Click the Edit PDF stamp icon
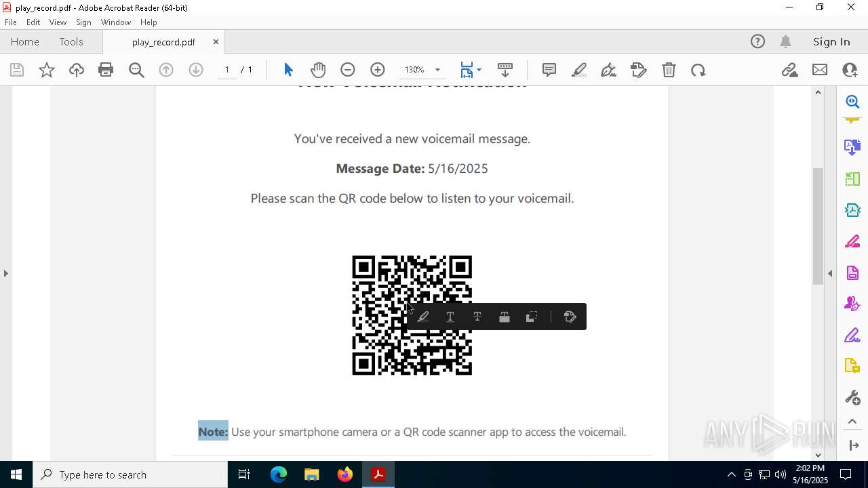Viewport: 868px width, 488px height. click(x=639, y=70)
